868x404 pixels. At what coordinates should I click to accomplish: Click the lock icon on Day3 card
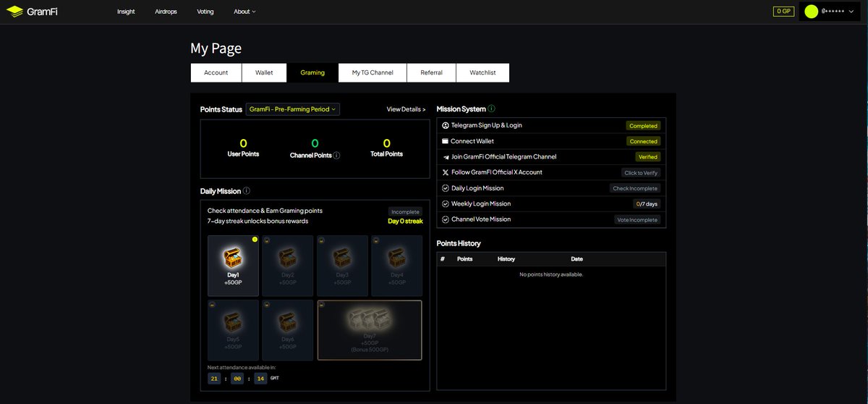click(x=321, y=240)
